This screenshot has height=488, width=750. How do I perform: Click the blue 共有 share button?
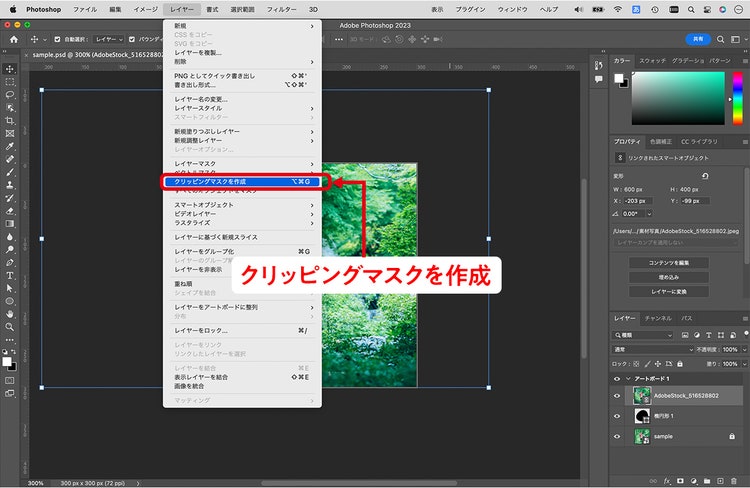[x=698, y=39]
